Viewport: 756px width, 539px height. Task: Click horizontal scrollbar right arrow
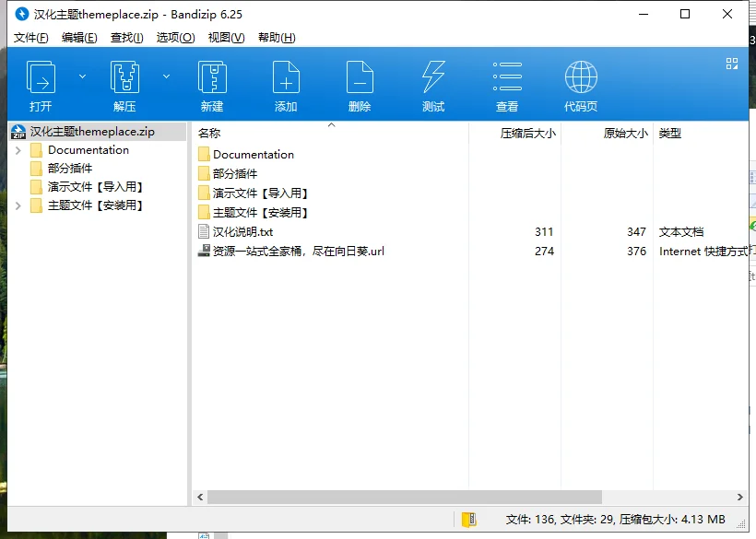click(740, 498)
